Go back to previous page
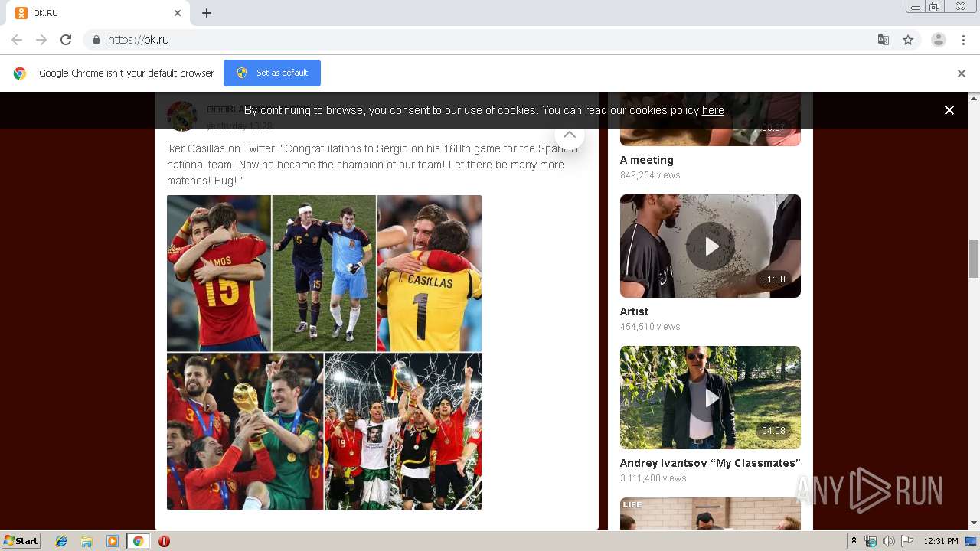Screen dimensions: 980x551 (x=17, y=40)
